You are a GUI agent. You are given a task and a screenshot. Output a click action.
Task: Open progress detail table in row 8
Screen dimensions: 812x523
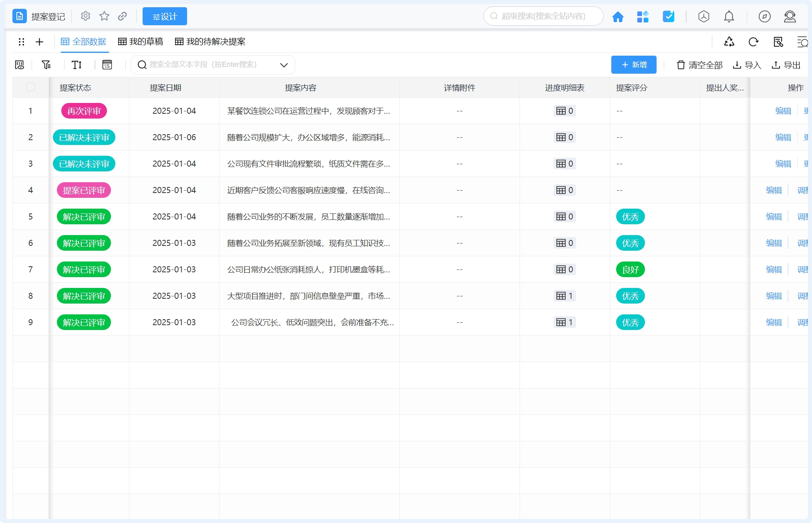point(564,296)
